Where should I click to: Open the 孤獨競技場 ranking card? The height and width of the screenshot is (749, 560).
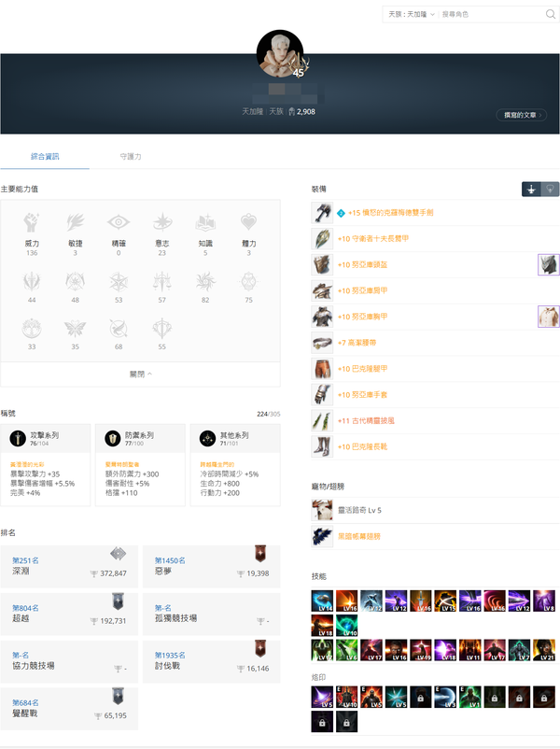point(212,615)
